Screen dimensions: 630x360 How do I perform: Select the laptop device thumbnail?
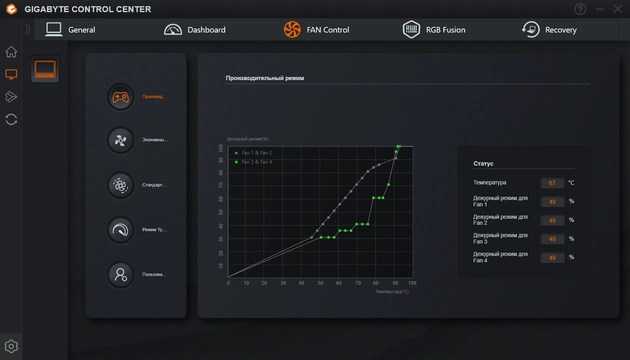coord(45,69)
